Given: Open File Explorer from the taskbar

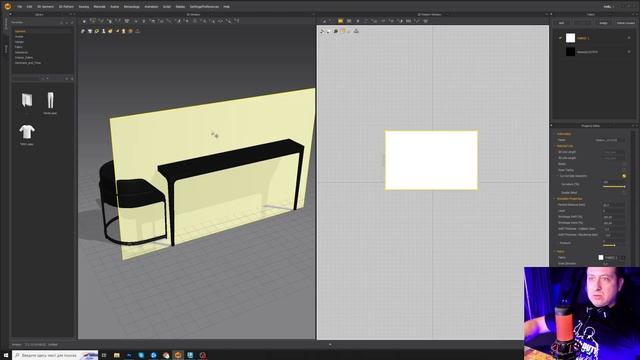Looking at the screenshot, I should 117,356.
